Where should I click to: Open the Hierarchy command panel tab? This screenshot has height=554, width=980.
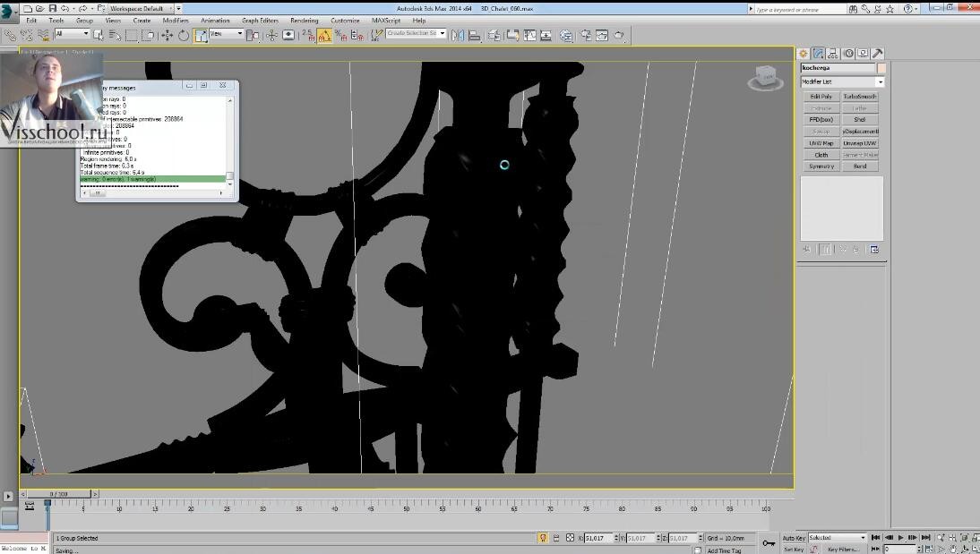point(833,54)
